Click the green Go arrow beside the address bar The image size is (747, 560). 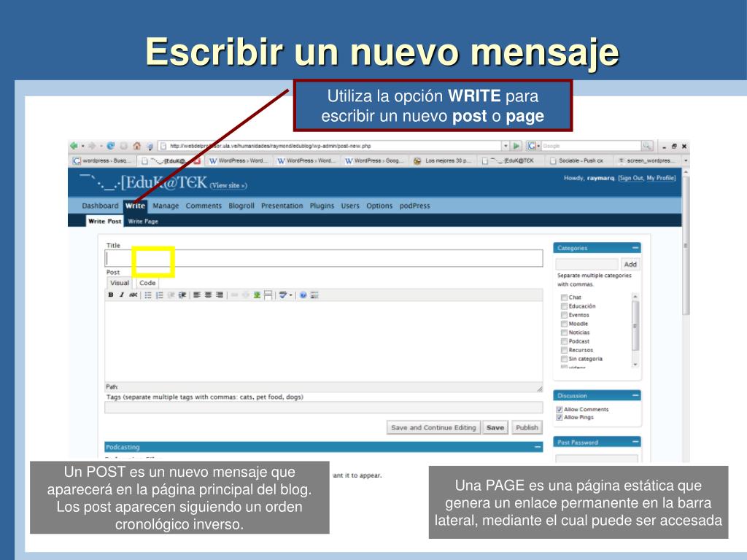pos(516,146)
